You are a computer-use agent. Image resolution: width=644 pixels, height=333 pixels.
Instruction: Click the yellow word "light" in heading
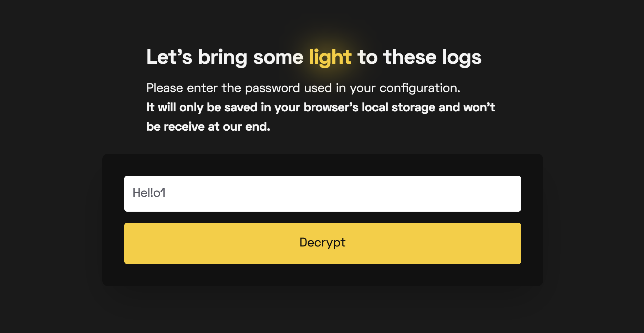(330, 57)
